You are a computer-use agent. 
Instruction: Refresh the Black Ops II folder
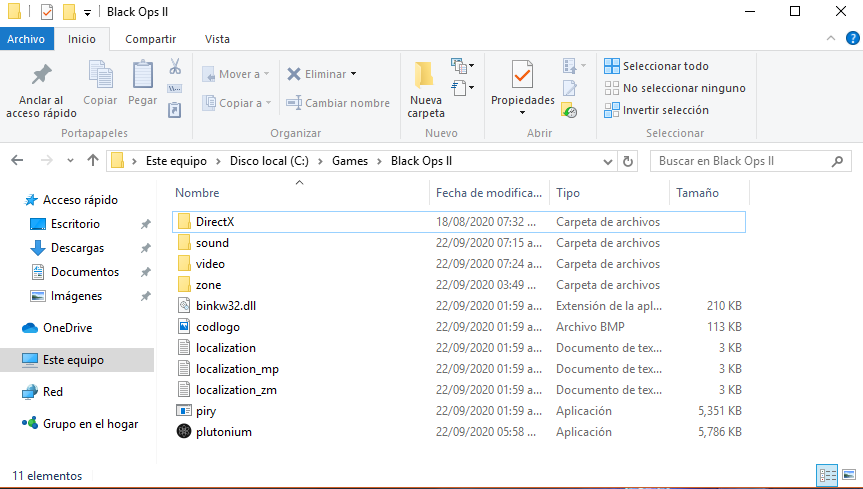tap(627, 161)
